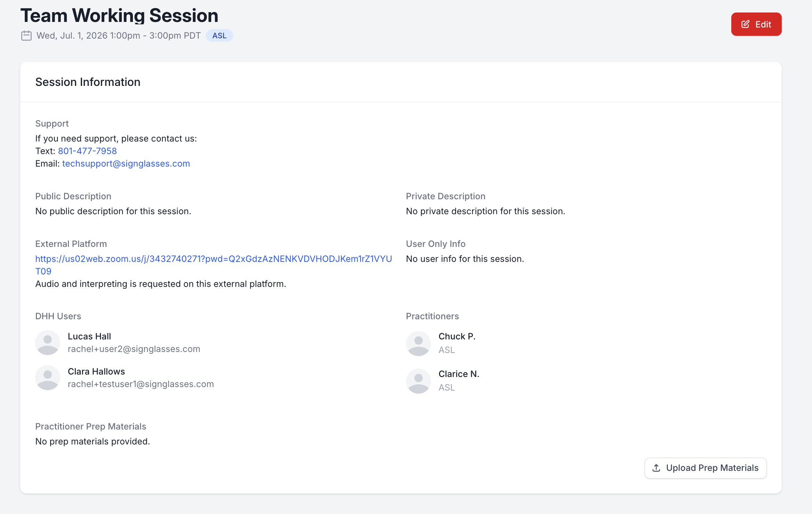Click the pencil icon in Edit button
Viewport: 812px width, 514px height.
[x=745, y=24]
